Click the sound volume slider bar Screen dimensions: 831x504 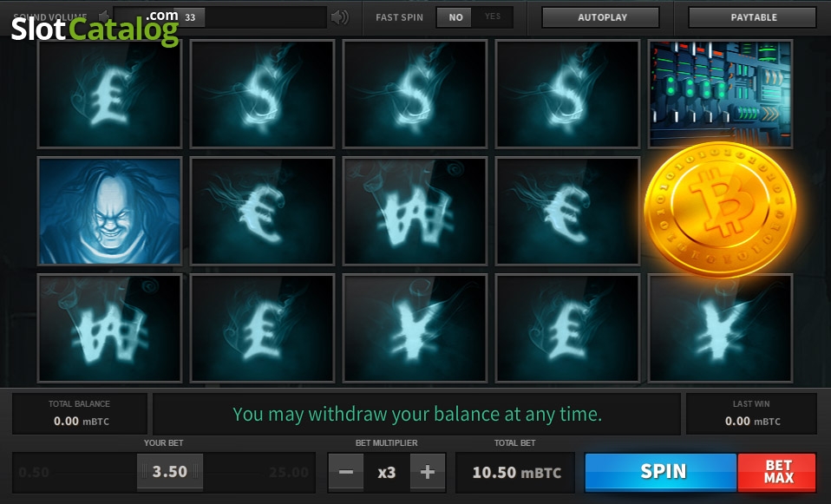point(220,17)
